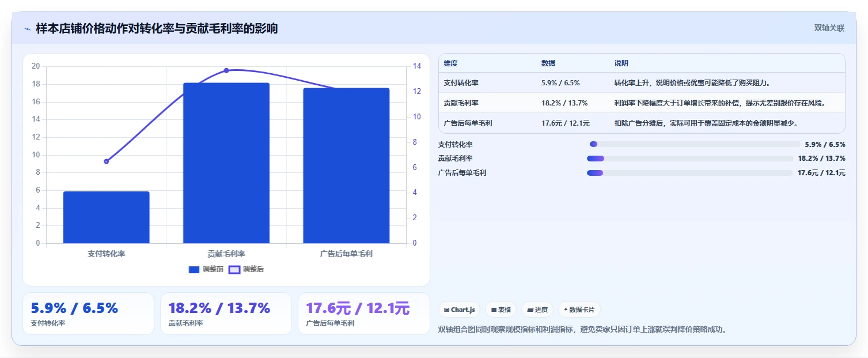
Task: Click the footer note starting with 双轴组合图
Action: click(582, 330)
